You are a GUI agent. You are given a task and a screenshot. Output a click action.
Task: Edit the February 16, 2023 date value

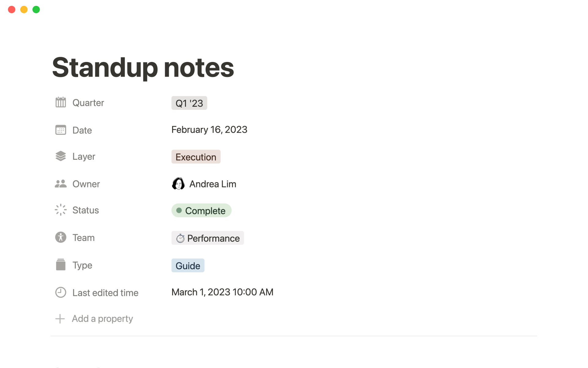tap(209, 130)
